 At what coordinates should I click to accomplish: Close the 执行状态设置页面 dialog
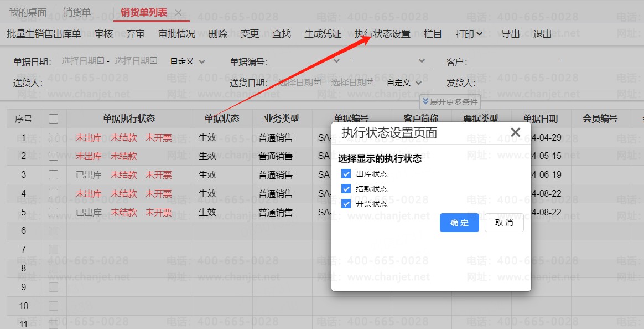516,132
